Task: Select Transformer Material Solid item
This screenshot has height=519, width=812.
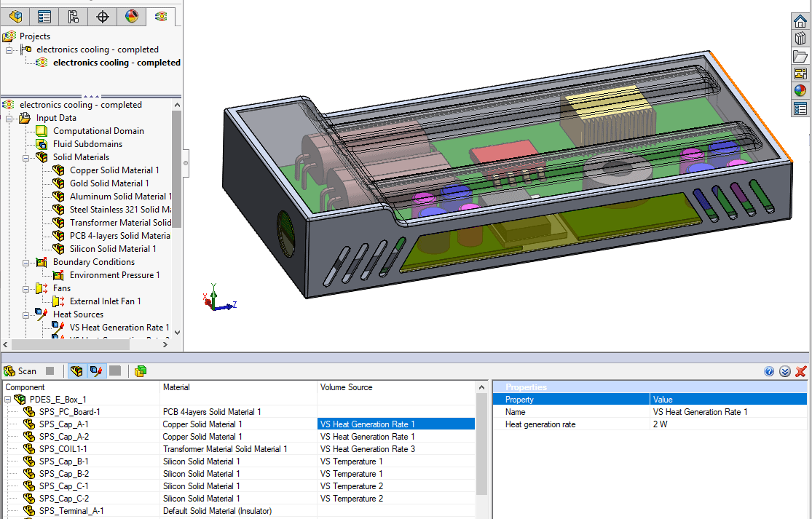Action: [x=120, y=223]
